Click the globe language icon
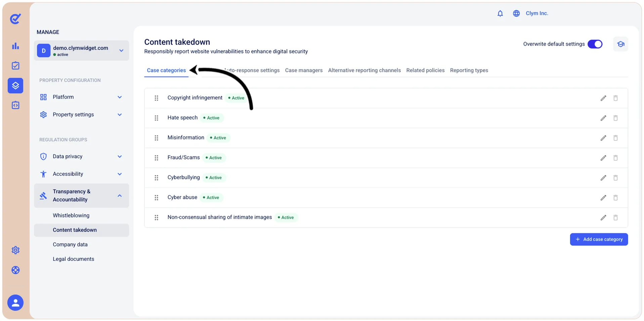 click(x=516, y=13)
